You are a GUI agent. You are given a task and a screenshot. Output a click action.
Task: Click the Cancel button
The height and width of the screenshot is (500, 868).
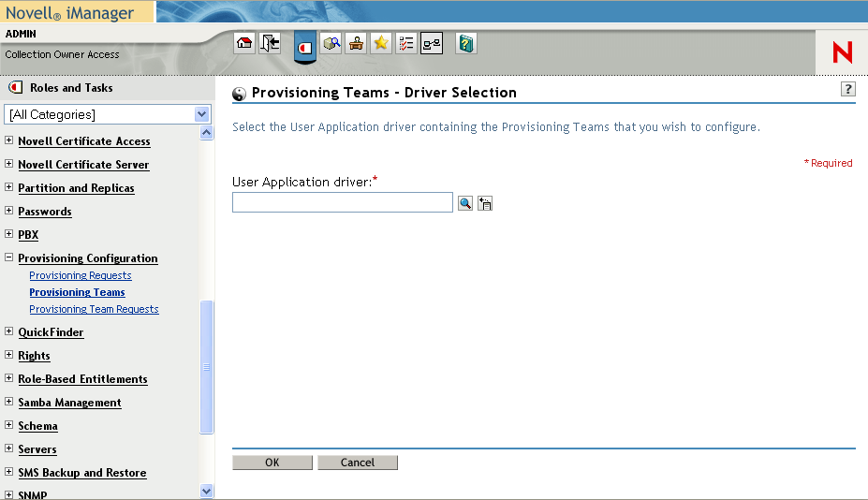tap(358, 463)
